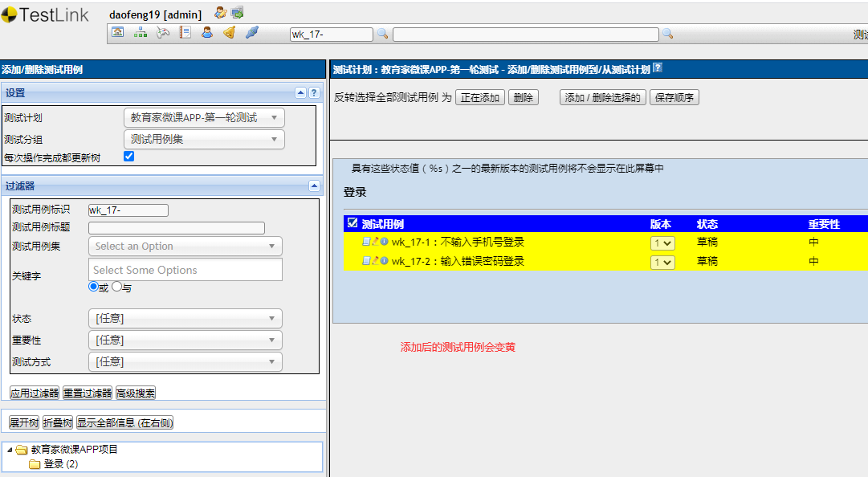
Task: Click the 应用过滤器 button
Action: pos(35,393)
